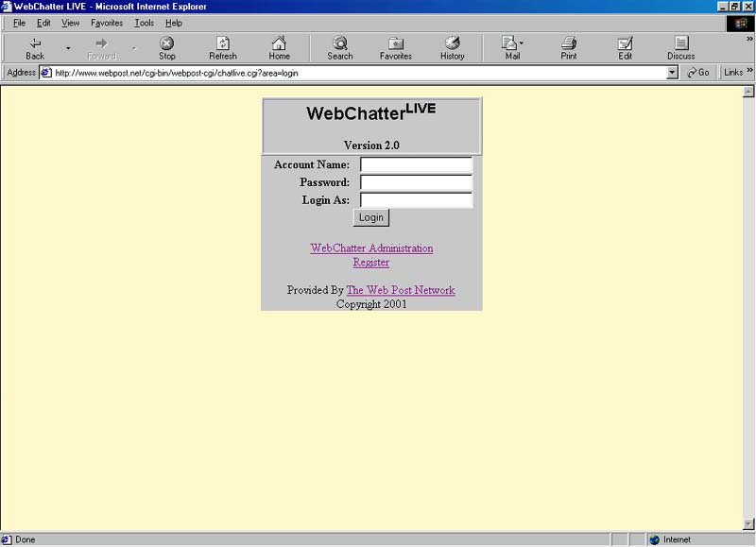This screenshot has height=547, width=756.
Task: Click the scrollbar down arrow
Action: pos(748,524)
